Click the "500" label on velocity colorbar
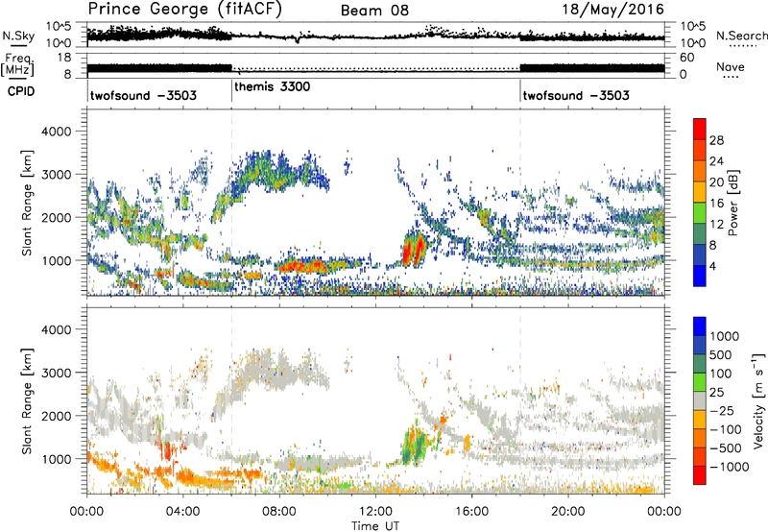This screenshot has height=532, width=768. click(x=723, y=354)
